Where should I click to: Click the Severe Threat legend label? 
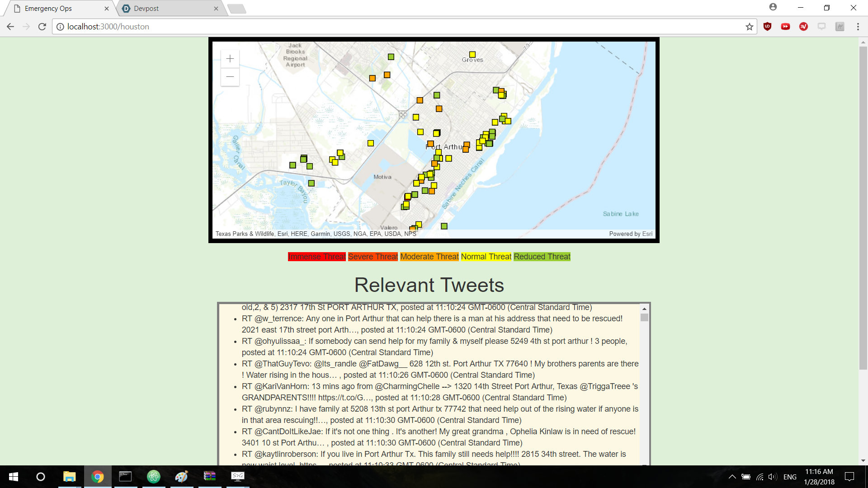(x=373, y=257)
